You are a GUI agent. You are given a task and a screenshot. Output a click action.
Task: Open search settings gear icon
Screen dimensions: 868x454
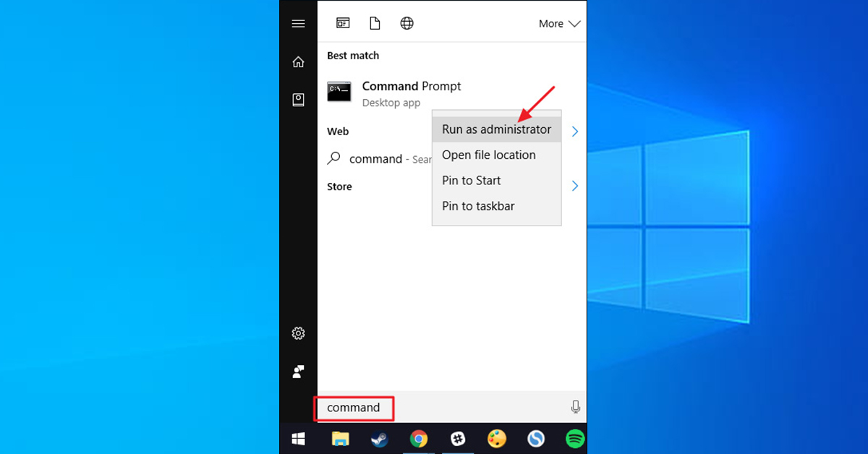[298, 333]
